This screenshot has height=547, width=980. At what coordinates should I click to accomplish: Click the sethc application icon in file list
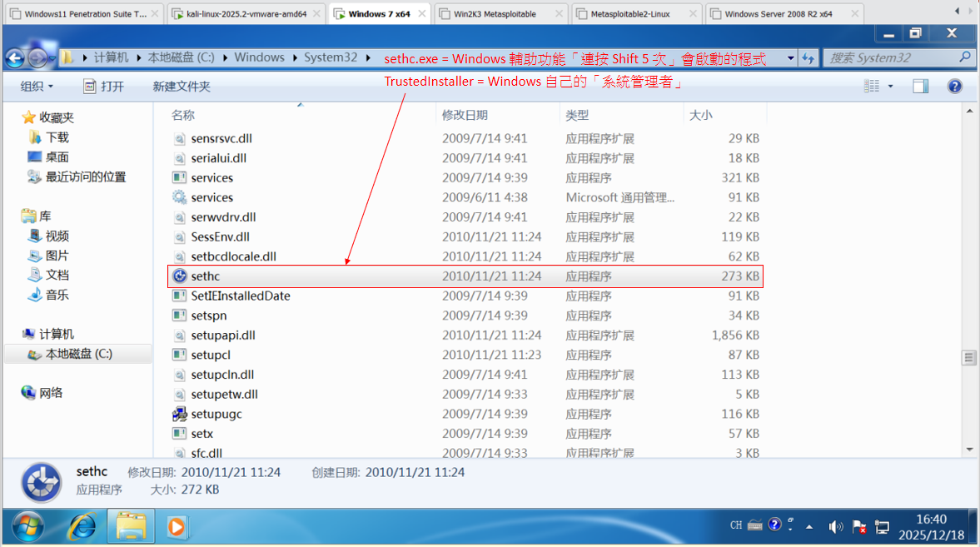point(180,276)
